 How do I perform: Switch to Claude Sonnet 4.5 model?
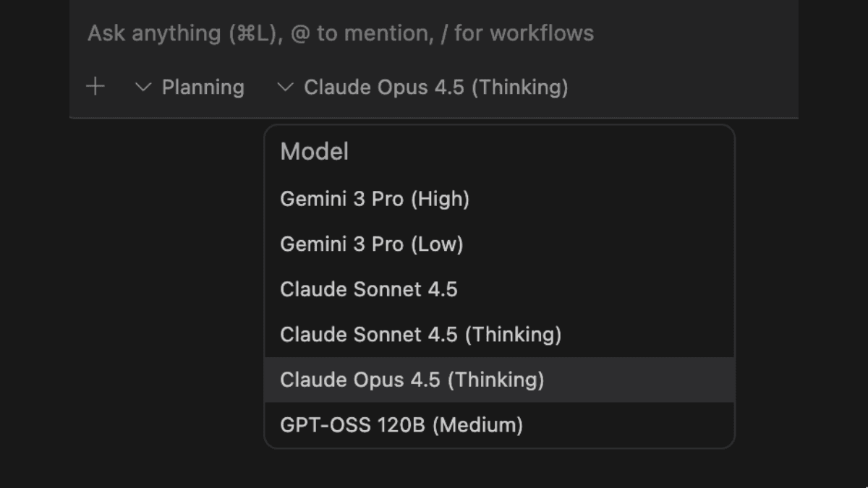[368, 289]
